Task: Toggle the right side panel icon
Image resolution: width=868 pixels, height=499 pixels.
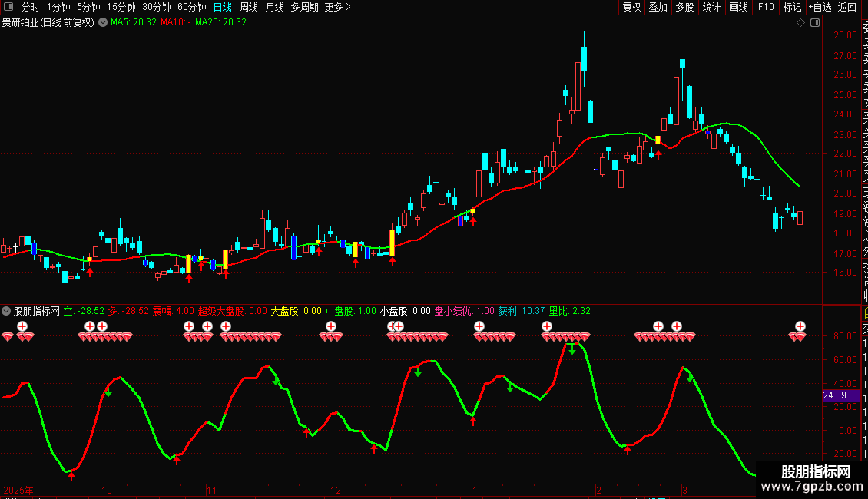Action: (x=815, y=23)
